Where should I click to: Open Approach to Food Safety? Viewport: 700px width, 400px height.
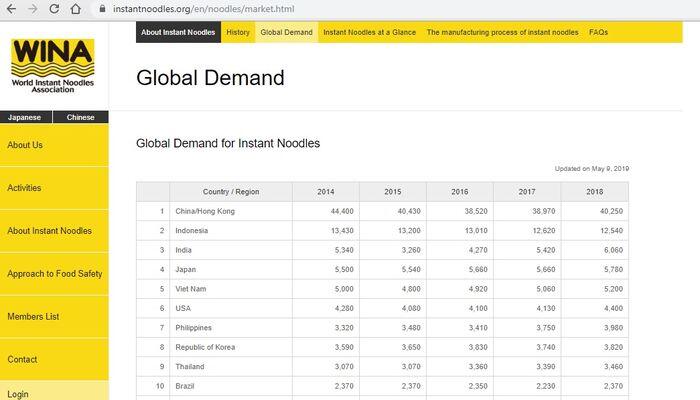coord(54,274)
